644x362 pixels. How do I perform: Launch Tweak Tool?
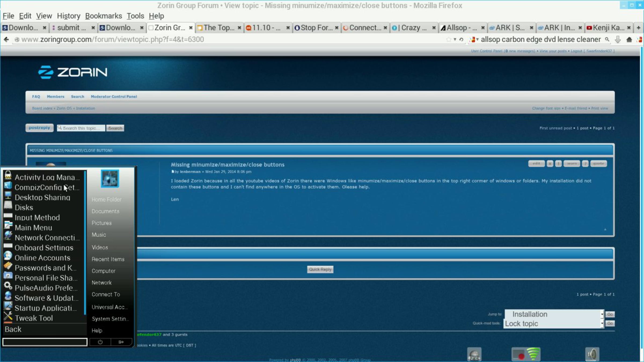44,318
